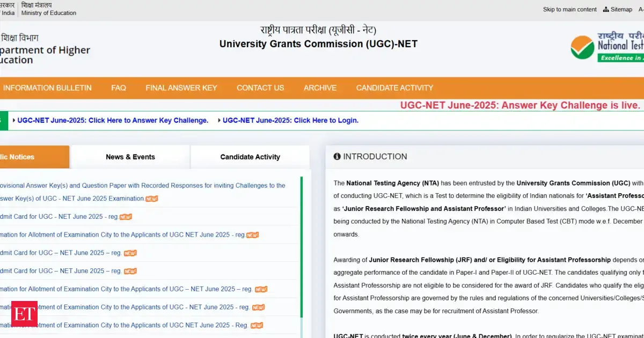
Task: Click the arrow before Answer Key Challenge ticker
Action: click(14, 120)
